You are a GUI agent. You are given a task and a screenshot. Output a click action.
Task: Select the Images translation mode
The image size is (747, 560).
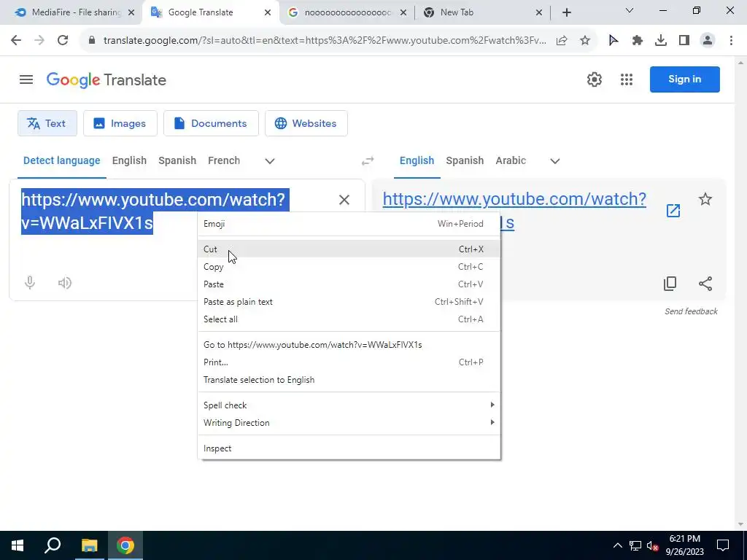pos(120,123)
